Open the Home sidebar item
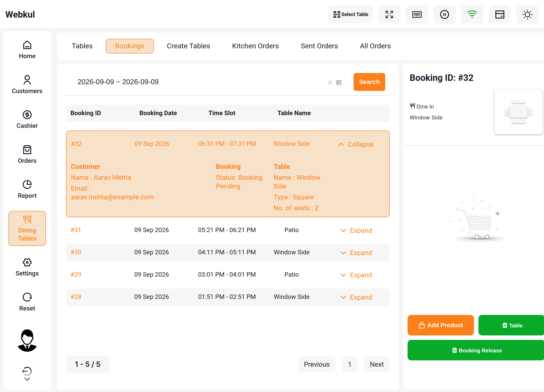This screenshot has width=544, height=392. (27, 50)
